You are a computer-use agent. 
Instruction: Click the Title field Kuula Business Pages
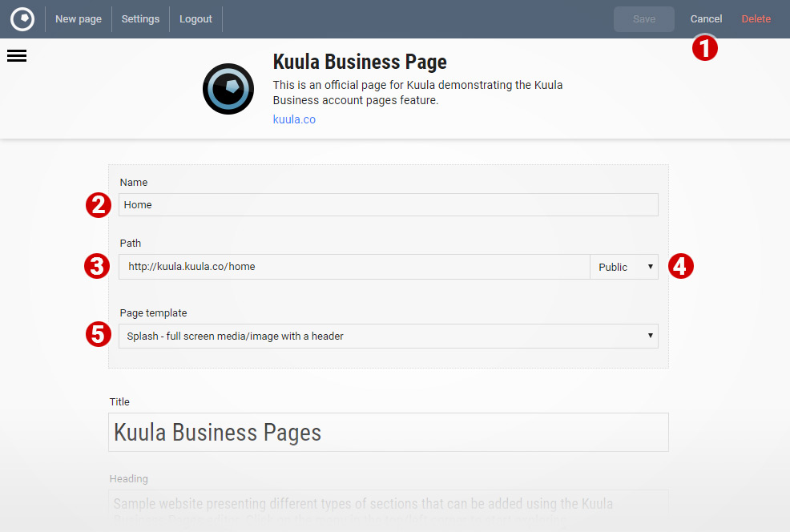[x=389, y=433]
